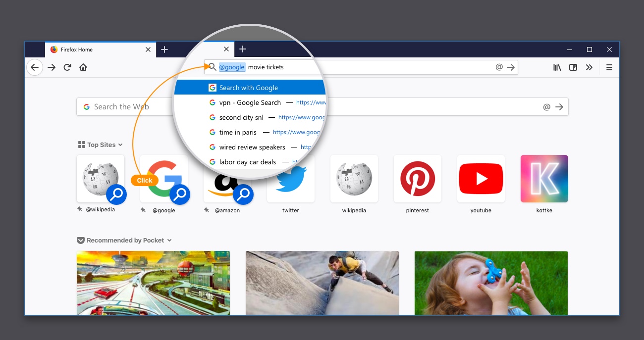Click the pin icon beside @wikipedia
Screen dimensions: 644x340
click(x=80, y=210)
